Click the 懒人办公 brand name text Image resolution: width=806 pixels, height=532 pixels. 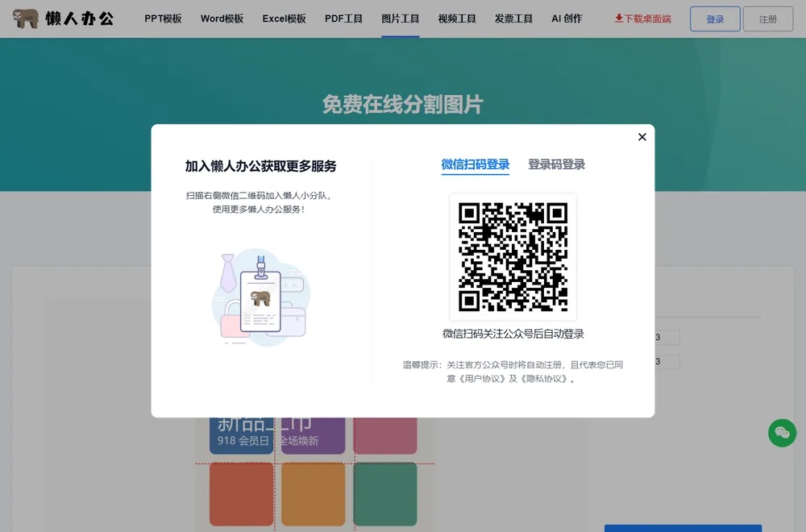click(80, 19)
